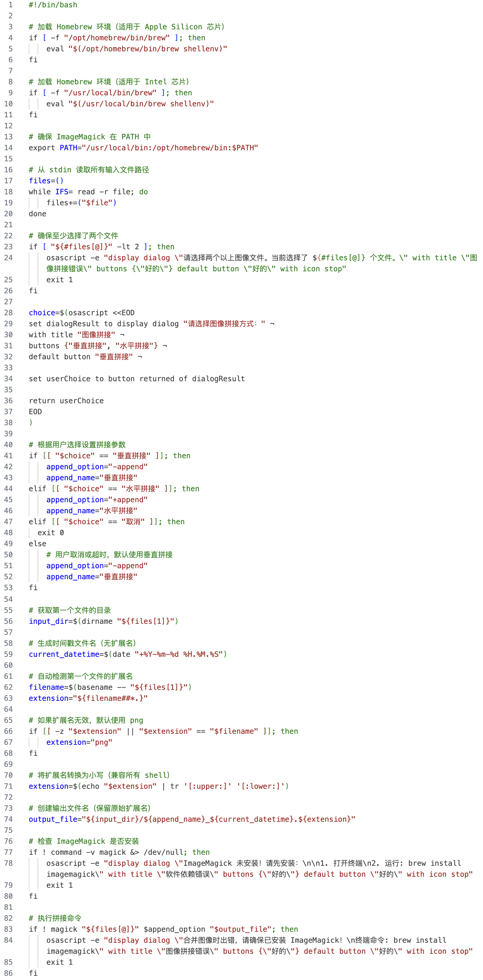Click the current_datetime date command line
Viewport: 483px width, 980px height.
coord(127,654)
